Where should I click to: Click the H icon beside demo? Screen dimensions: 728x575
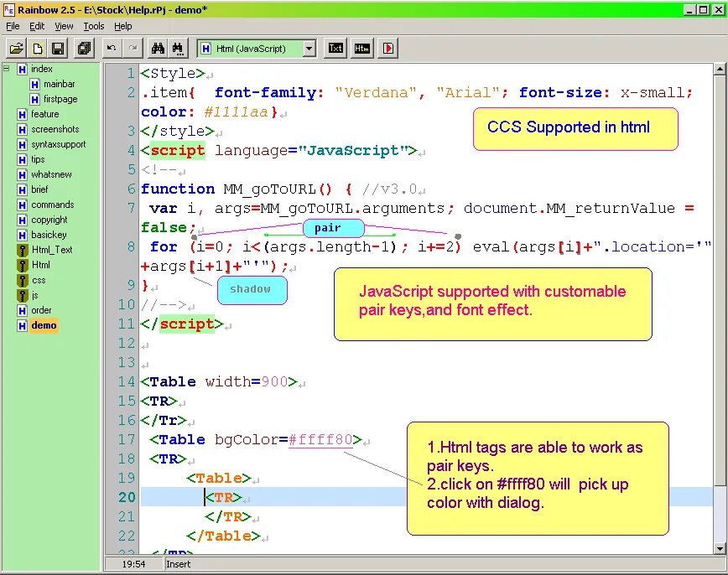[22, 325]
